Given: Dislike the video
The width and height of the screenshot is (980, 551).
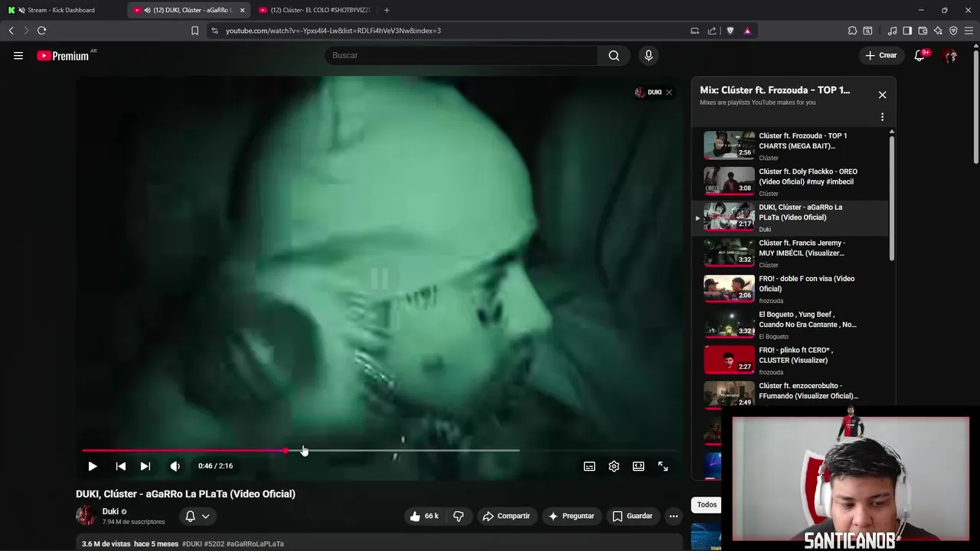Looking at the screenshot, I should tap(459, 517).
